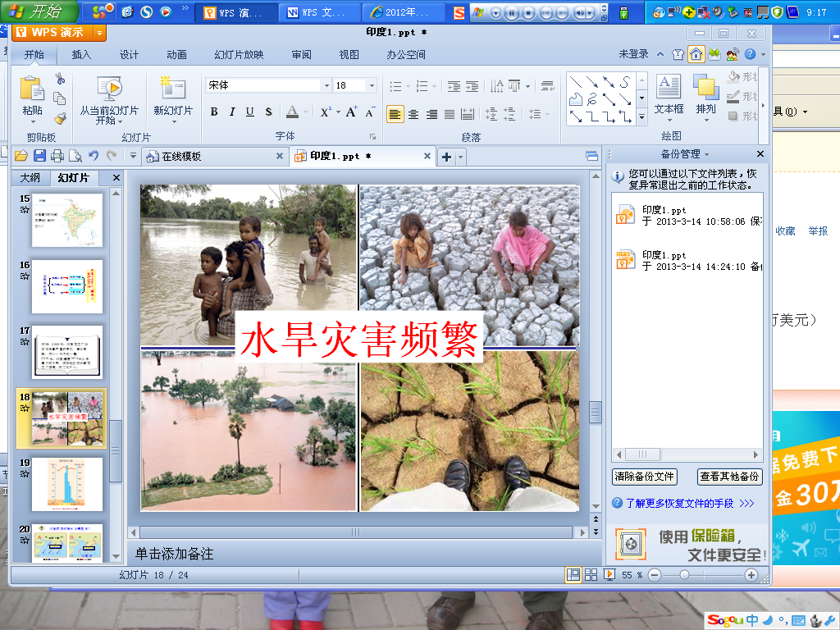Save the file using the toolbar disk icon
This screenshot has width=840, height=630.
(x=39, y=156)
